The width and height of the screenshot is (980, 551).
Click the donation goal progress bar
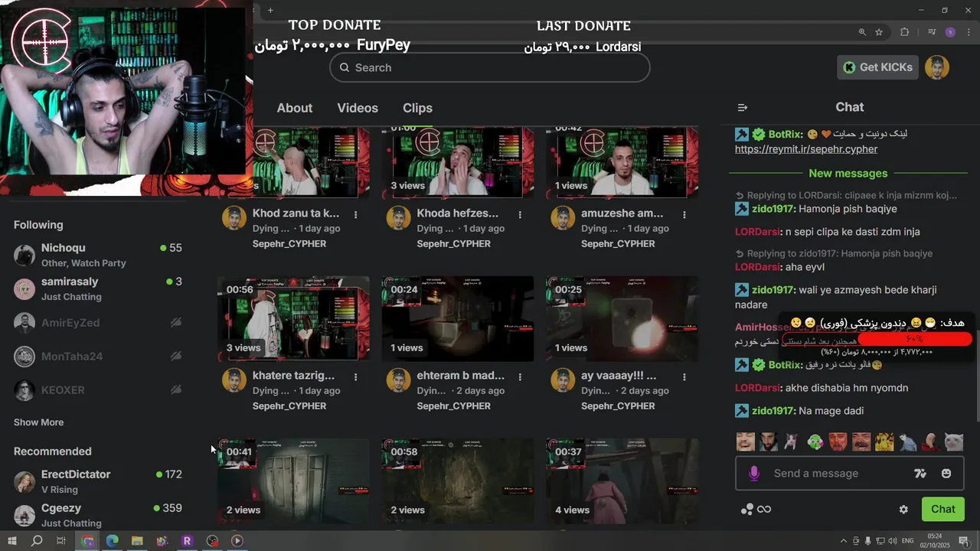pyautogui.click(x=915, y=338)
